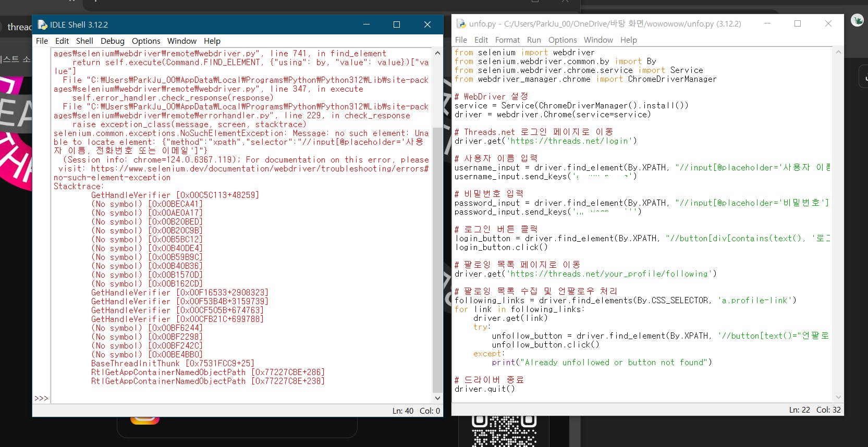This screenshot has height=447, width=868.
Task: Click the IDLE Shell vertical scrollbar thumb
Action: tap(437, 259)
